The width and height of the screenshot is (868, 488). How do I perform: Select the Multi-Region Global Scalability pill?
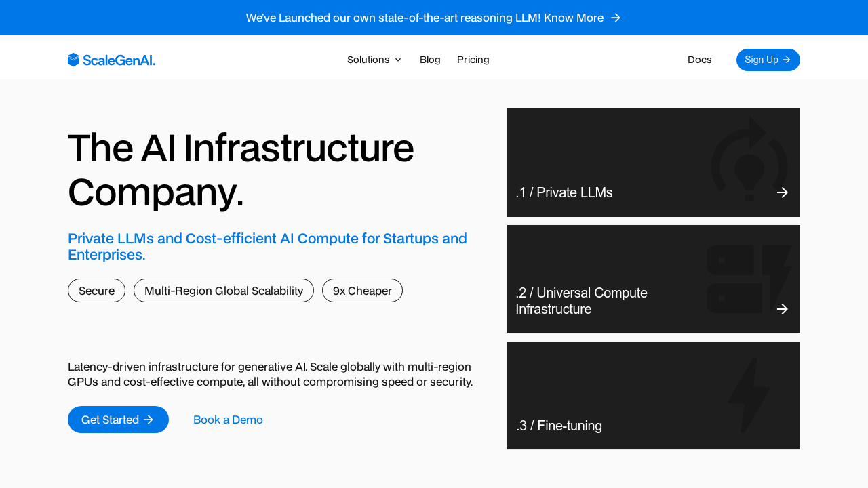pos(224,291)
